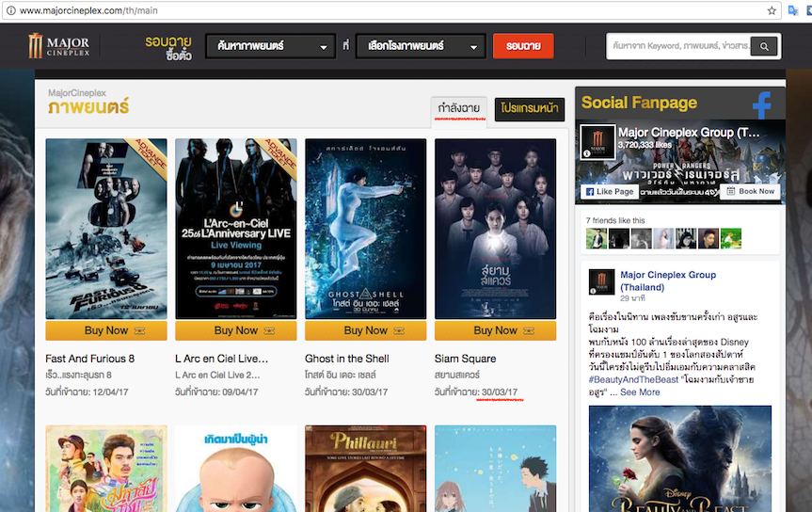
Task: Open Siam Square movie poster
Action: pos(495,229)
